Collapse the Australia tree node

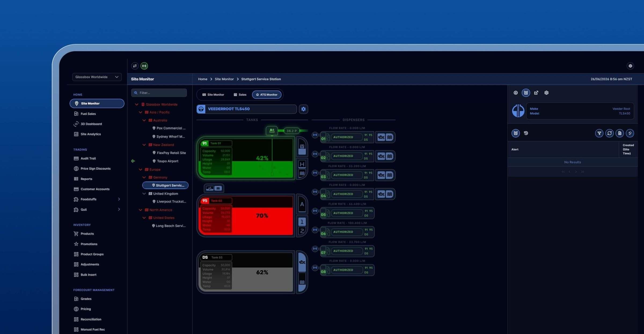[144, 120]
